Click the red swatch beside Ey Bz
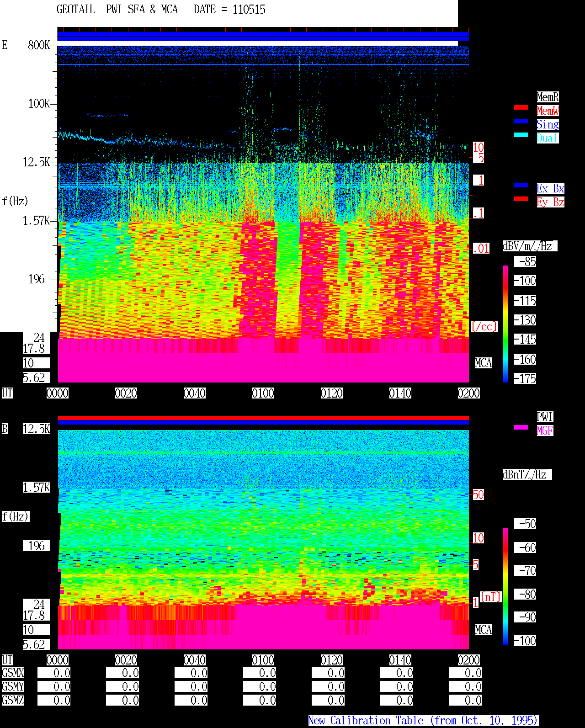Viewport: 585px width, 728px height. [521, 199]
